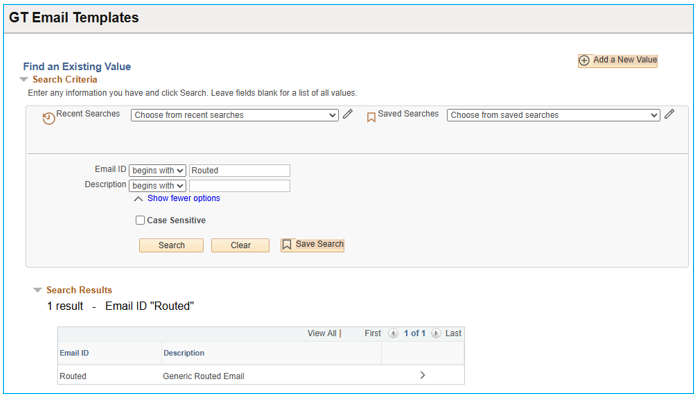Image resolution: width=697 pixels, height=397 pixels.
Task: Open Description operator dropdown
Action: tap(157, 185)
